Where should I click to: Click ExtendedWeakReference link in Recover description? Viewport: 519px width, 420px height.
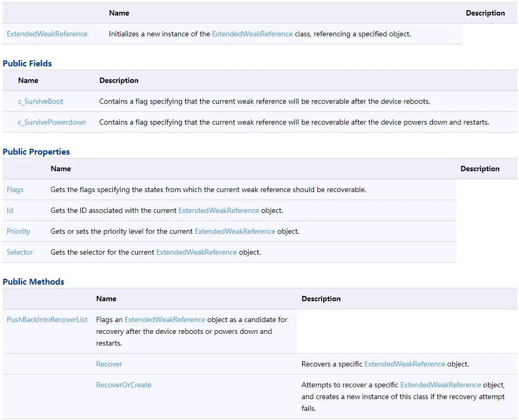[x=404, y=364]
